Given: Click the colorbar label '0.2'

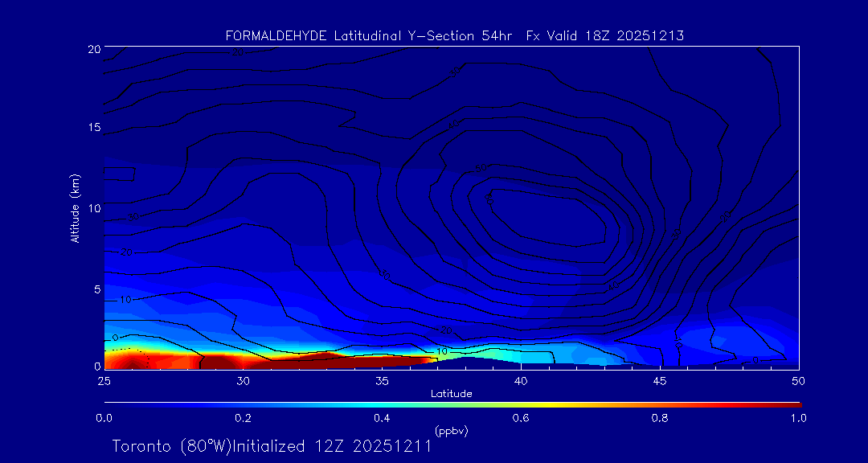Looking at the screenshot, I should [243, 418].
